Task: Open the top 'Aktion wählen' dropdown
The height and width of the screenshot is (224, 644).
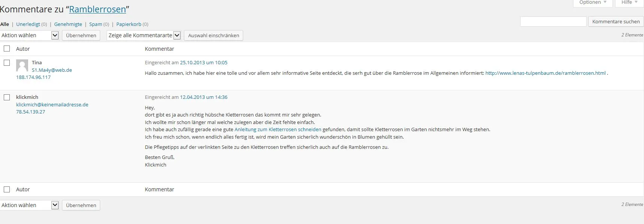Action: [30, 35]
